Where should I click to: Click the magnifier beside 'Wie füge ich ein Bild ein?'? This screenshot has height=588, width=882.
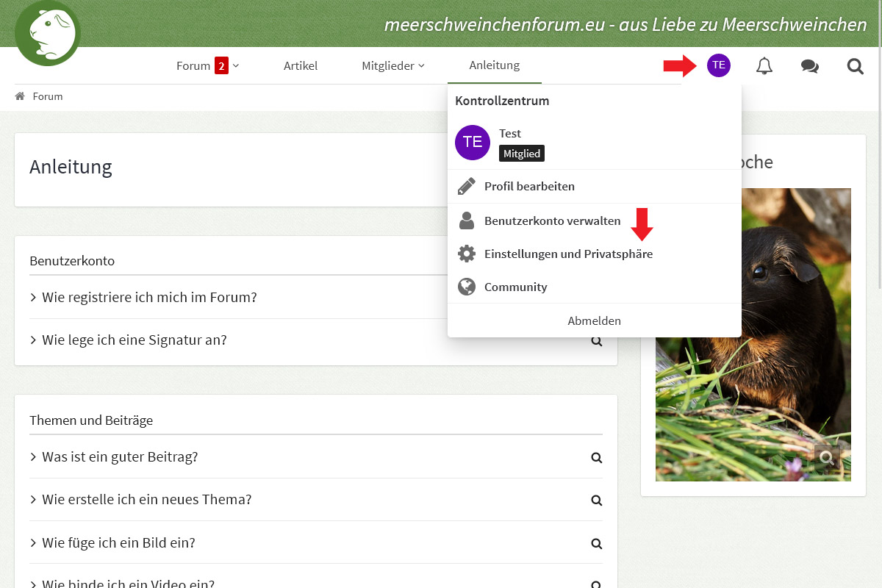(x=596, y=543)
